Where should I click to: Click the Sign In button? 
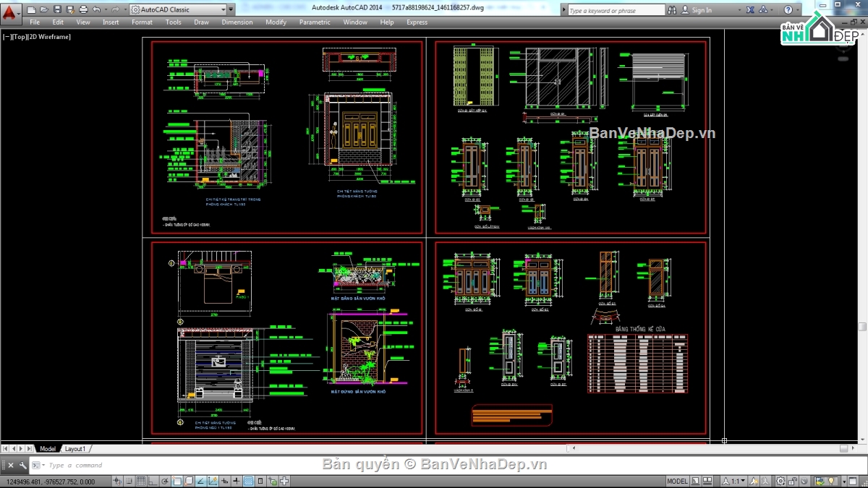point(701,10)
